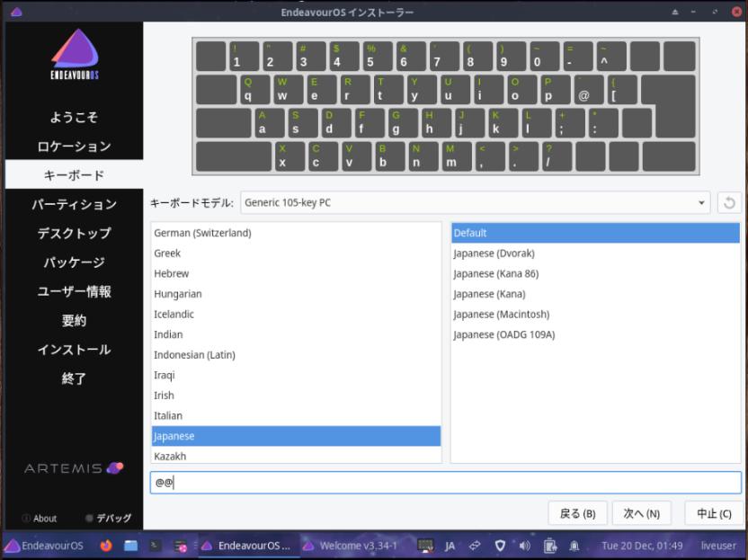Open the volume speaker tray icon
Image resolution: width=748 pixels, height=560 pixels.
[x=524, y=546]
